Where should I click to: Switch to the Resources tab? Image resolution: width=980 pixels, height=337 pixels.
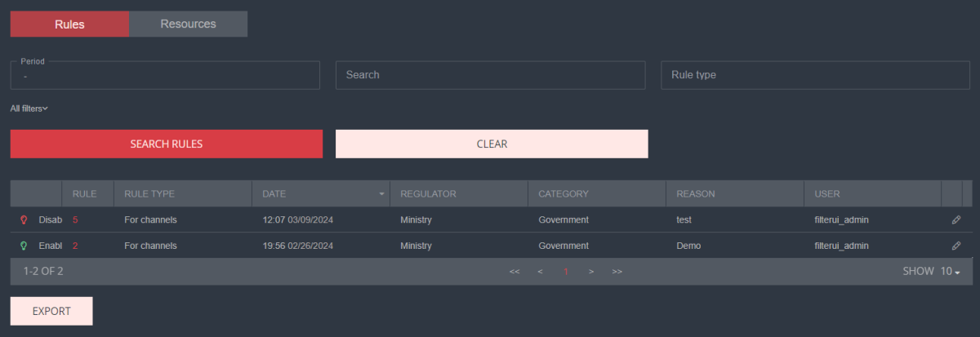click(x=188, y=24)
